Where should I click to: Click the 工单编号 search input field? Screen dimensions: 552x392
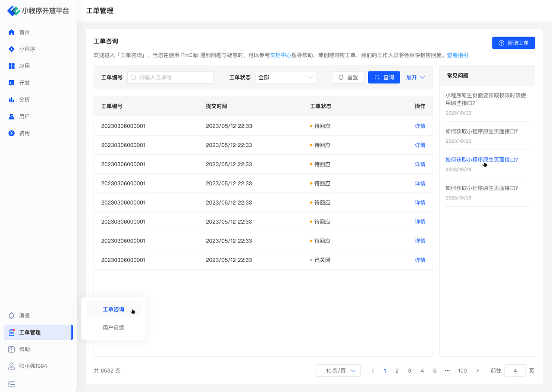(171, 78)
